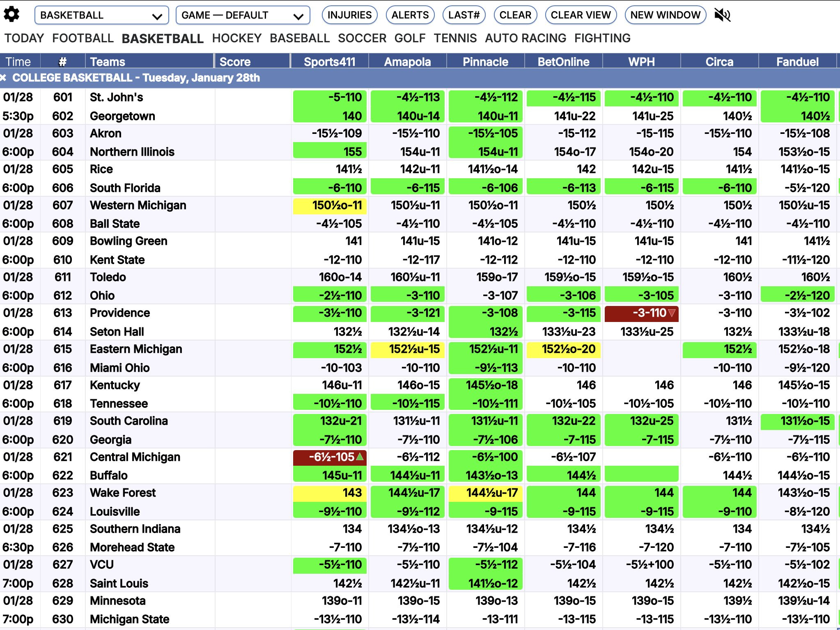Click the Time column header
The image size is (840, 630).
[x=20, y=62]
